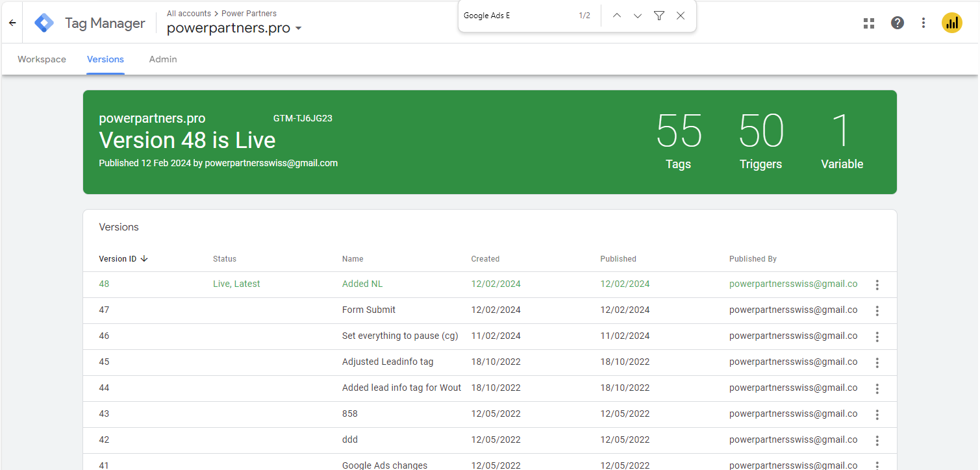This screenshot has width=980, height=470.
Task: Close the find bar
Action: (681, 16)
